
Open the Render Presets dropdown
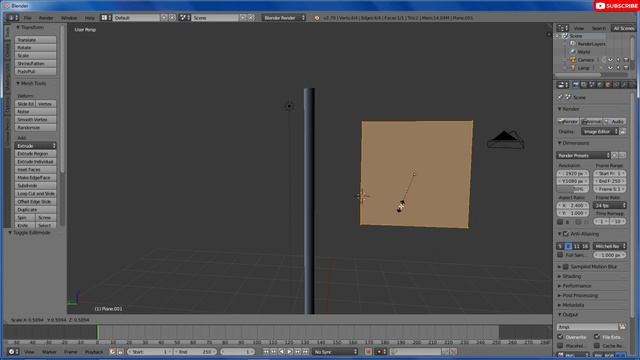coord(583,156)
